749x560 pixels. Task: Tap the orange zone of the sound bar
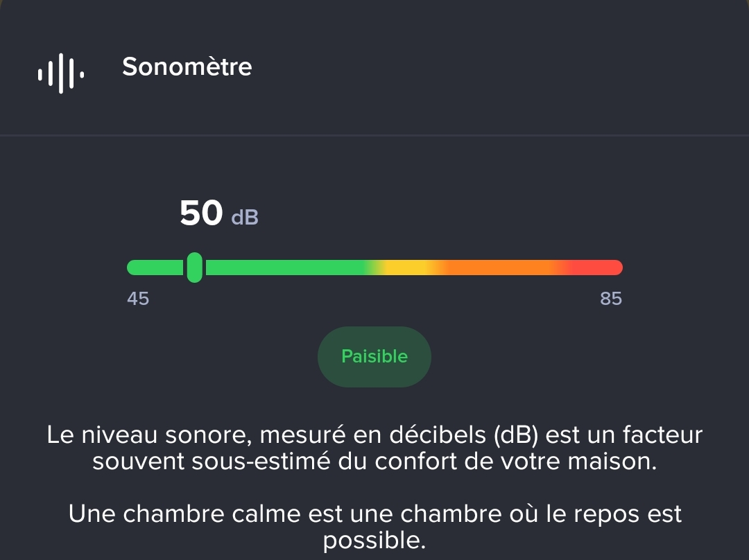(x=499, y=268)
